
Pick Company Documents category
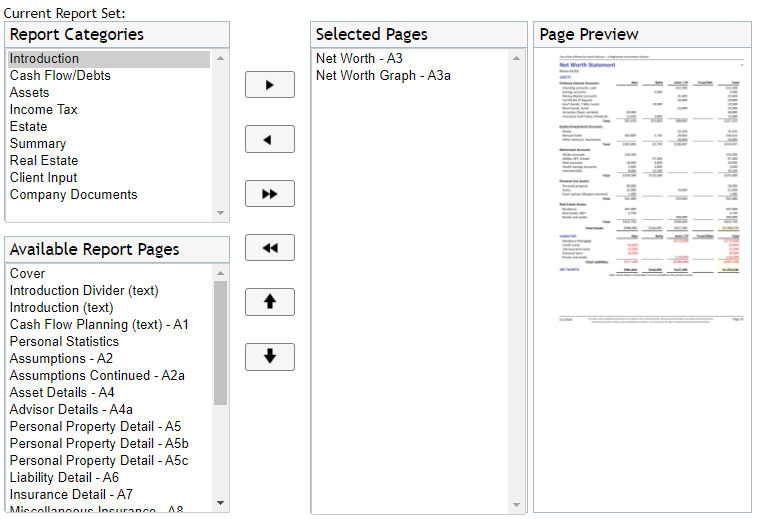(73, 195)
